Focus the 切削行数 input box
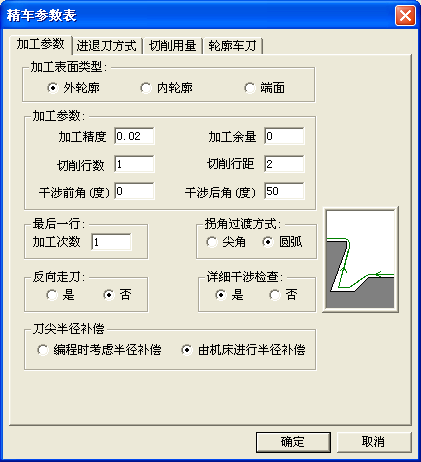This screenshot has height=462, width=421. point(134,164)
